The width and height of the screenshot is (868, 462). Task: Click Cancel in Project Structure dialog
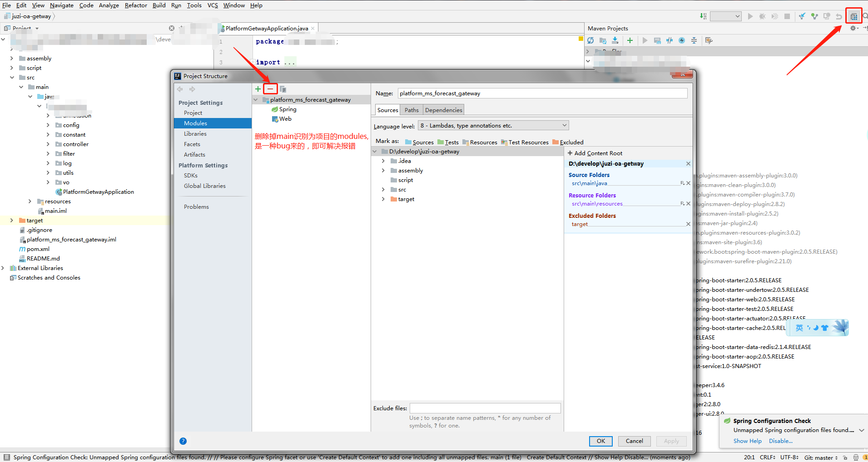click(634, 441)
